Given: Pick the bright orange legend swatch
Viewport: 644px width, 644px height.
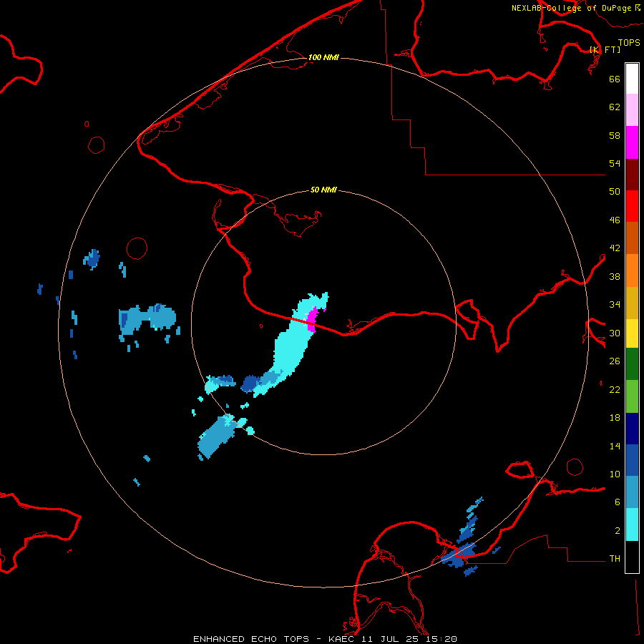Looking at the screenshot, I should (x=632, y=270).
